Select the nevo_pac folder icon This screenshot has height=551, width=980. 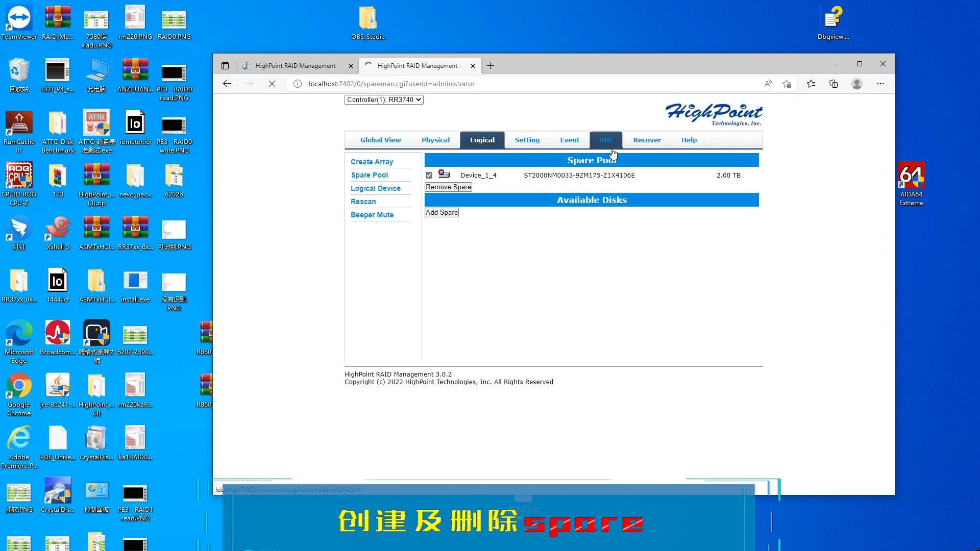point(135,181)
